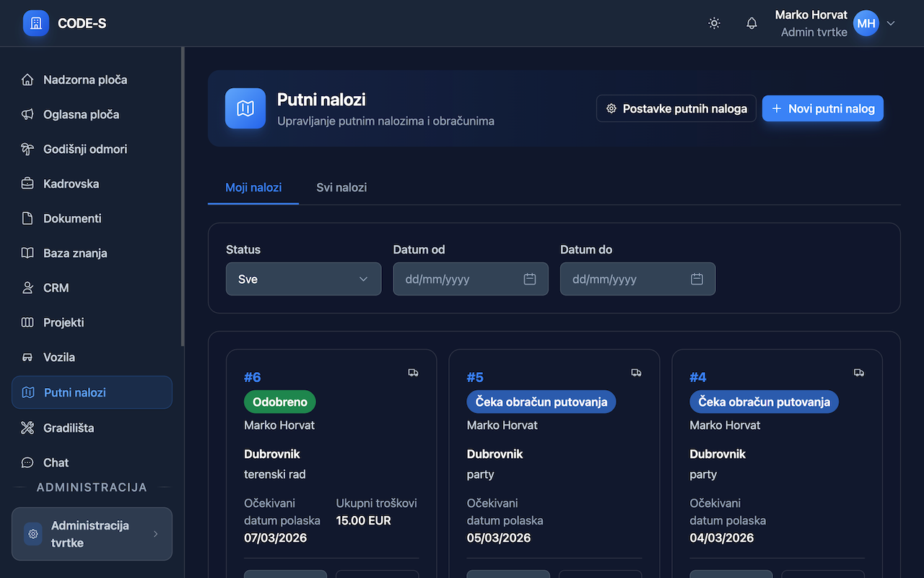The image size is (924, 578).
Task: Open the Status dropdown showing Sve
Action: (x=303, y=279)
